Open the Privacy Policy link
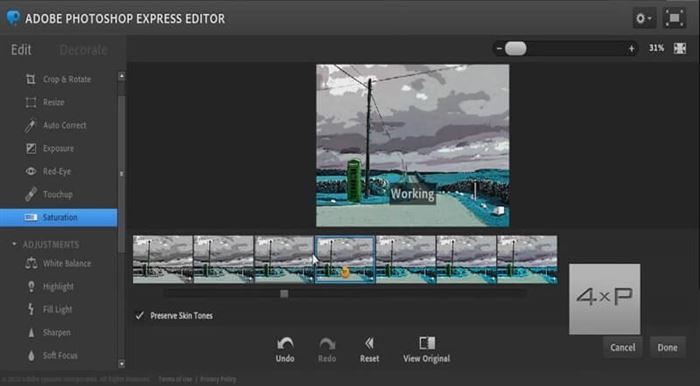Viewport: 700px width, 386px height. click(218, 379)
